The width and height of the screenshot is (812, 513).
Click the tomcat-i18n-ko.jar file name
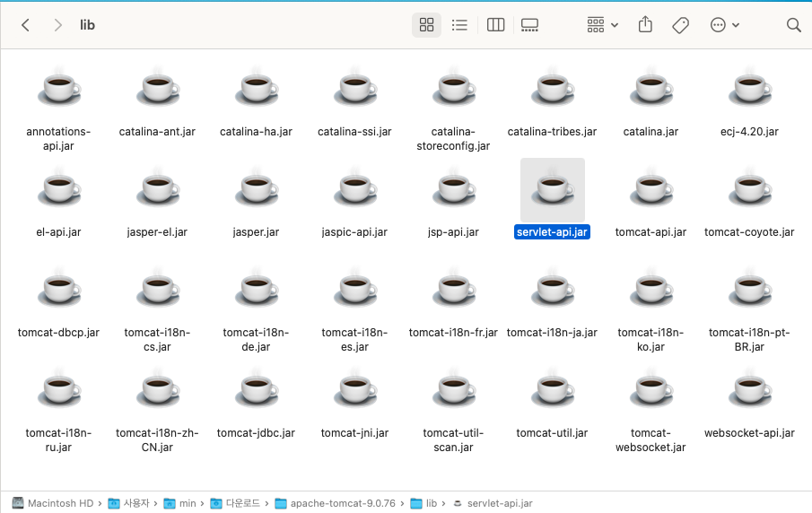tap(651, 340)
